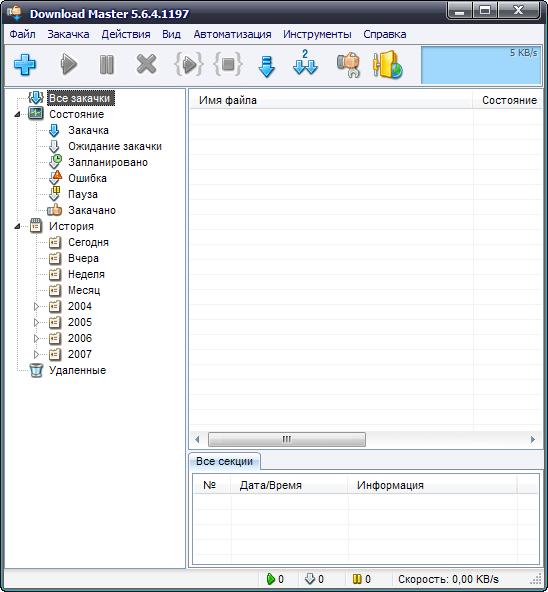Screen dimensions: 548x592
Task: Start download with the play icon
Action: [x=69, y=65]
